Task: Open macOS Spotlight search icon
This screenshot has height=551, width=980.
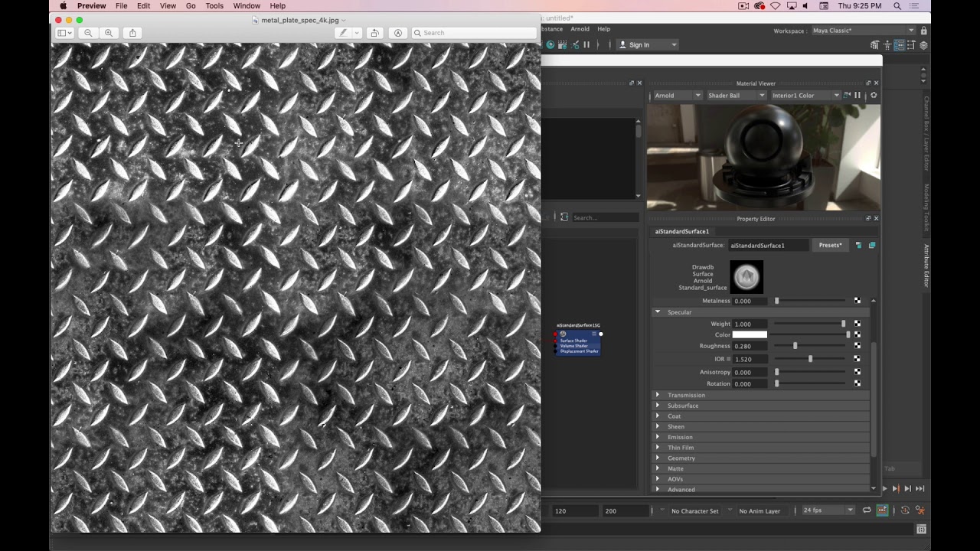Action: (x=897, y=6)
